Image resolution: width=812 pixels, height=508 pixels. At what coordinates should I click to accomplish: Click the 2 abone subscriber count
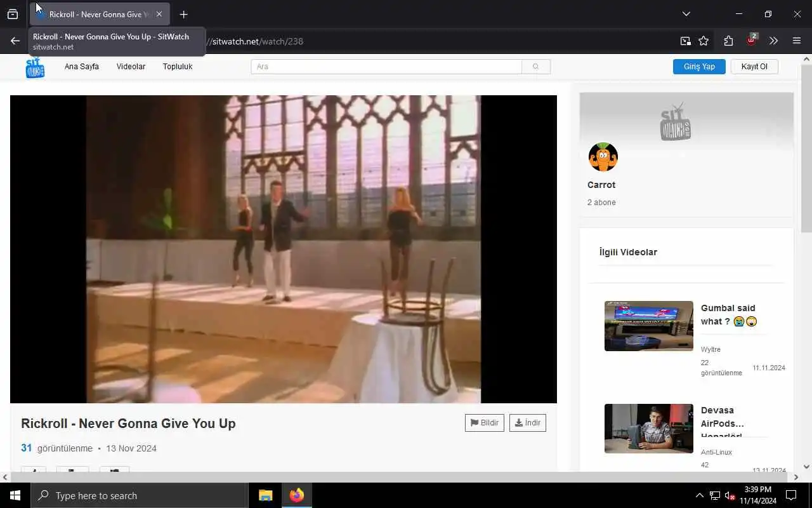coord(601,203)
